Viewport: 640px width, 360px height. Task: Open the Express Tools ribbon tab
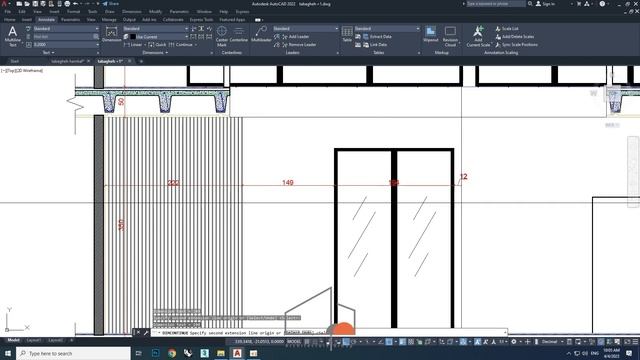click(201, 20)
